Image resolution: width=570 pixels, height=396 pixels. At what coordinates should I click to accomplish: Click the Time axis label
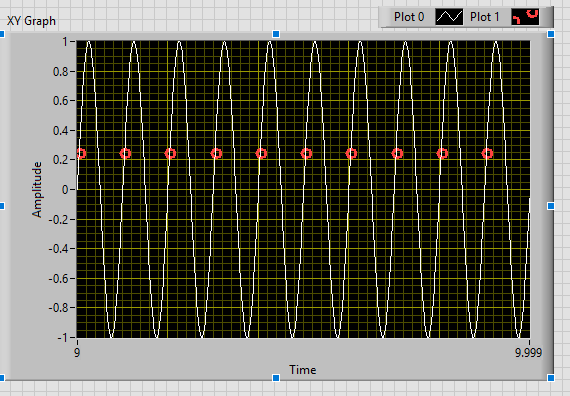(303, 370)
